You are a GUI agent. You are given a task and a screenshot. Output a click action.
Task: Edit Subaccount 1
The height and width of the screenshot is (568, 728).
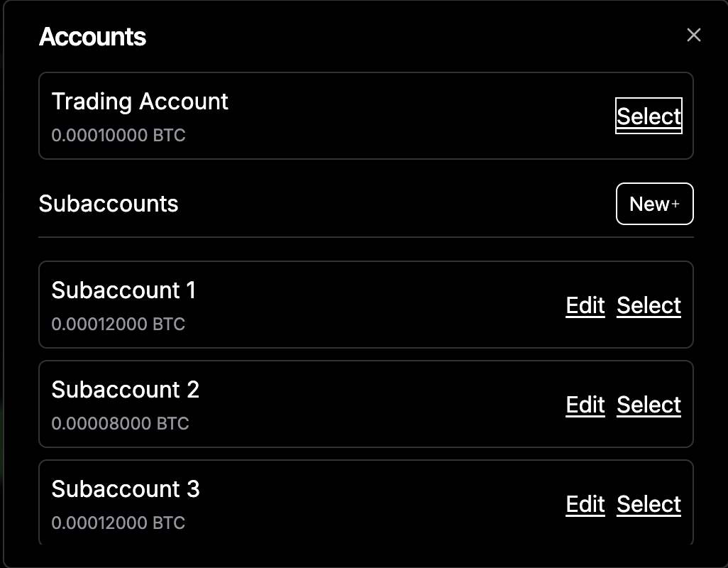(x=585, y=305)
